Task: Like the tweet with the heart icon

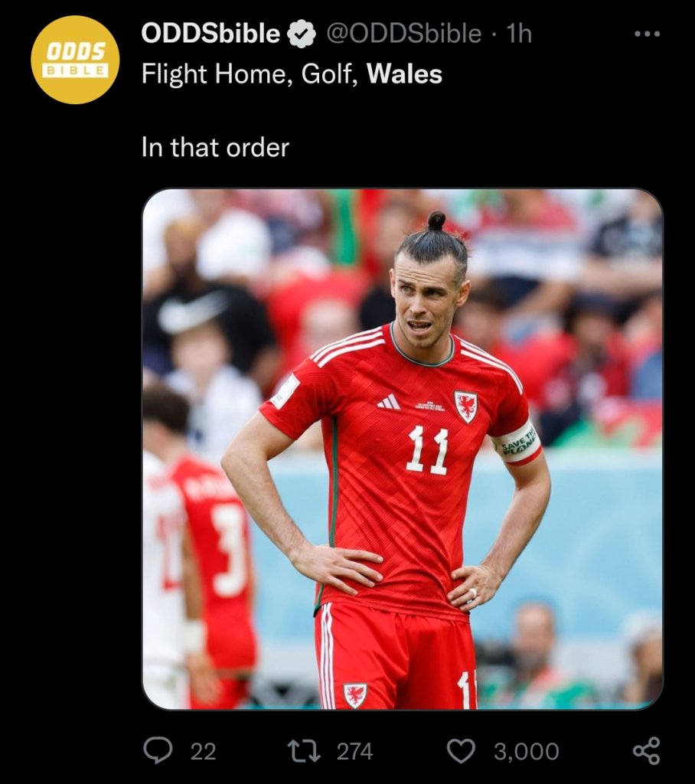Action: [x=461, y=751]
